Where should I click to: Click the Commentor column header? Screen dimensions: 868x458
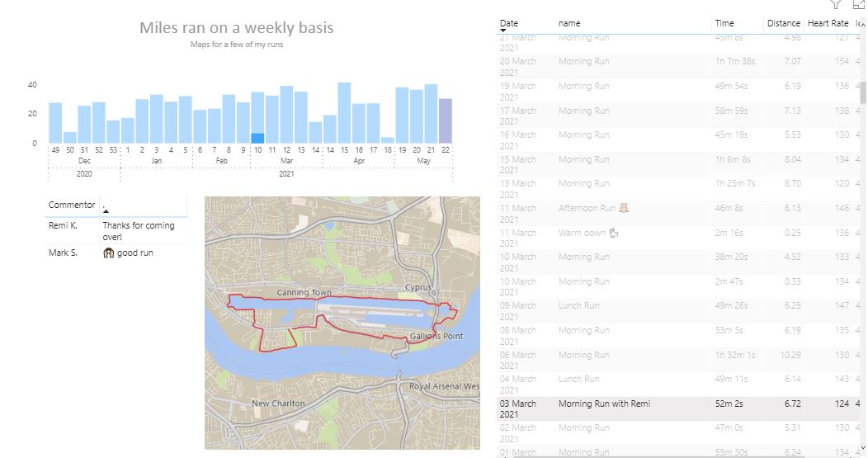[72, 205]
